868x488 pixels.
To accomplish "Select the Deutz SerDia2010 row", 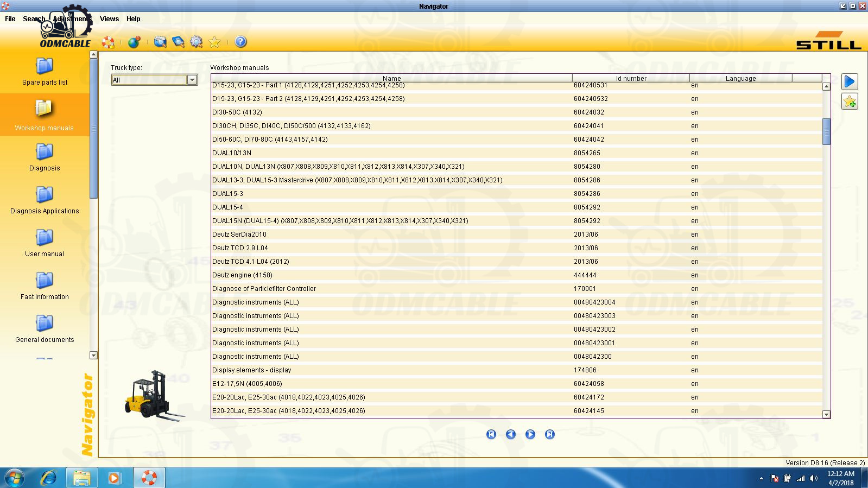I will [x=517, y=235].
